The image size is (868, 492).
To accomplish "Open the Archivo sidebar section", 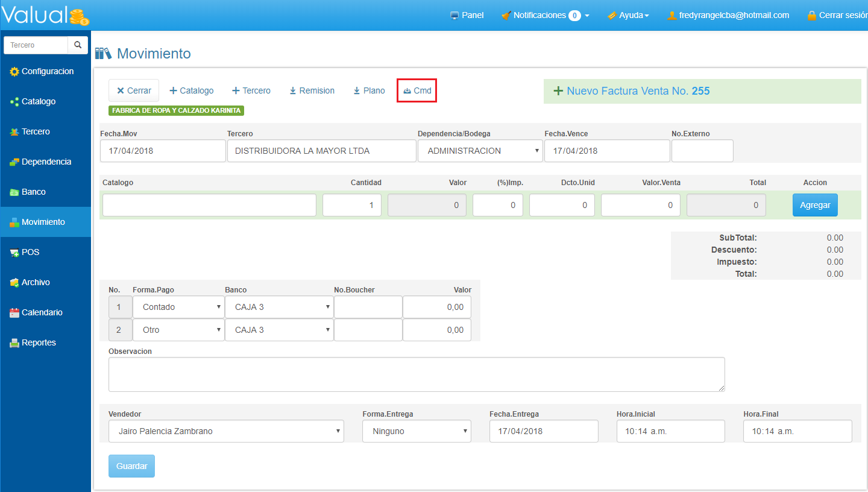I will pos(36,282).
